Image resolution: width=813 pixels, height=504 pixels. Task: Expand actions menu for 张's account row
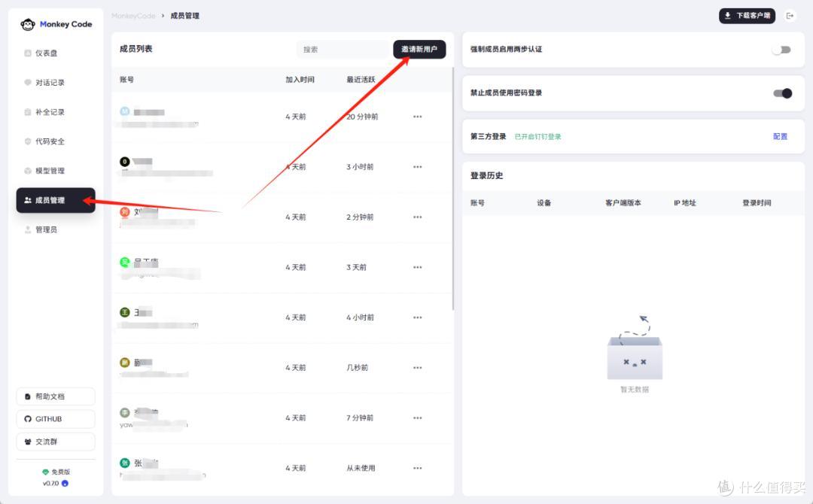point(418,467)
